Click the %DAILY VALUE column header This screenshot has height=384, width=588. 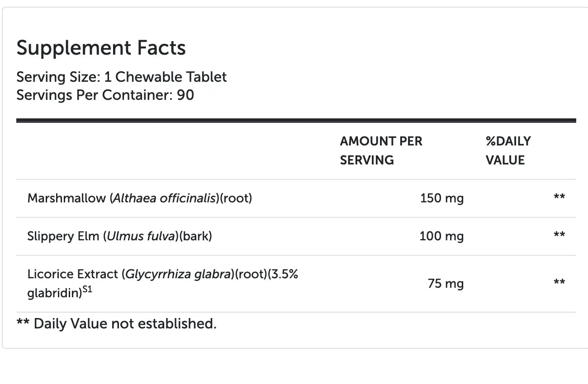coord(508,150)
